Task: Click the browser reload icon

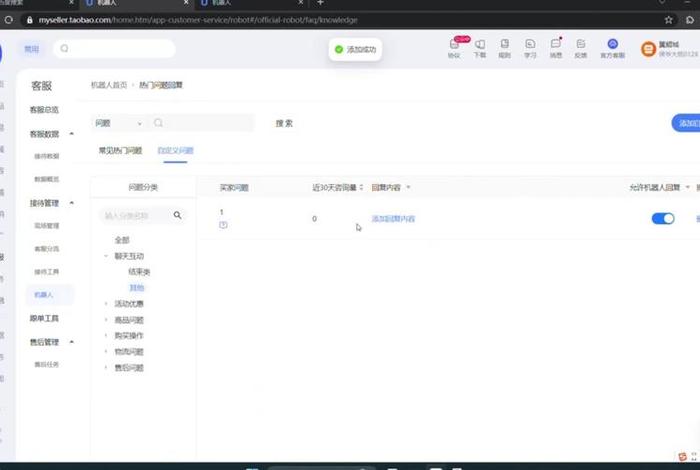Action: 8,20
